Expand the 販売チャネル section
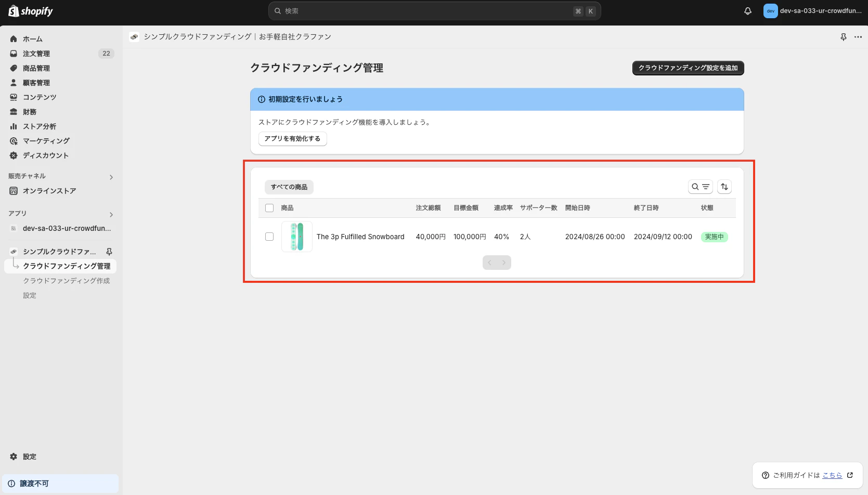The image size is (868, 495). [x=111, y=177]
